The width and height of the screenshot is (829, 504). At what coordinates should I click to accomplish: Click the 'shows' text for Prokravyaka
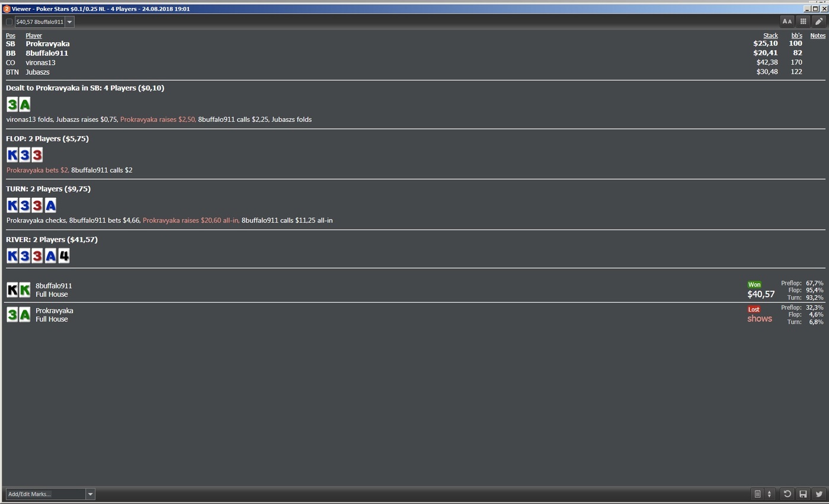760,319
